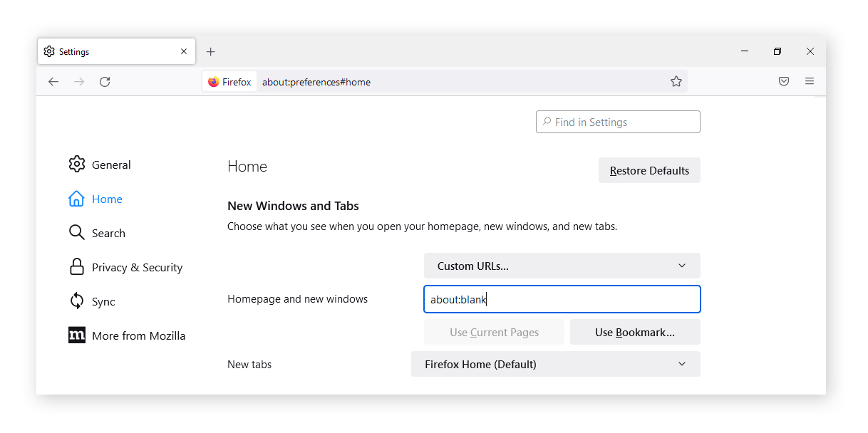868x433 pixels.
Task: Open a new browser tab
Action: tap(210, 51)
